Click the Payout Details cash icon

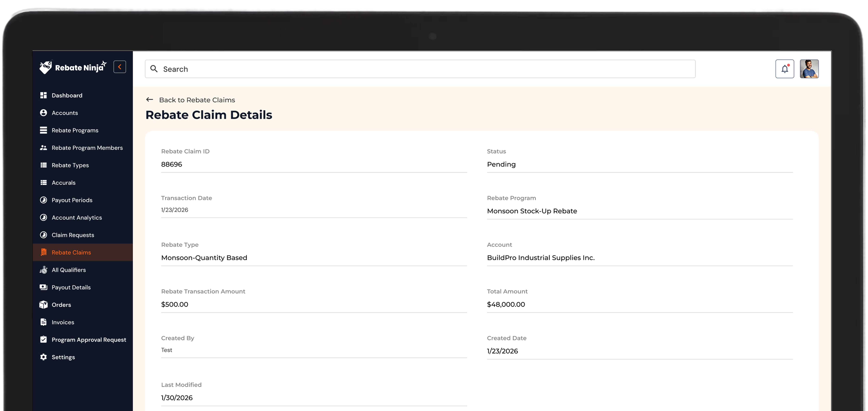43,287
